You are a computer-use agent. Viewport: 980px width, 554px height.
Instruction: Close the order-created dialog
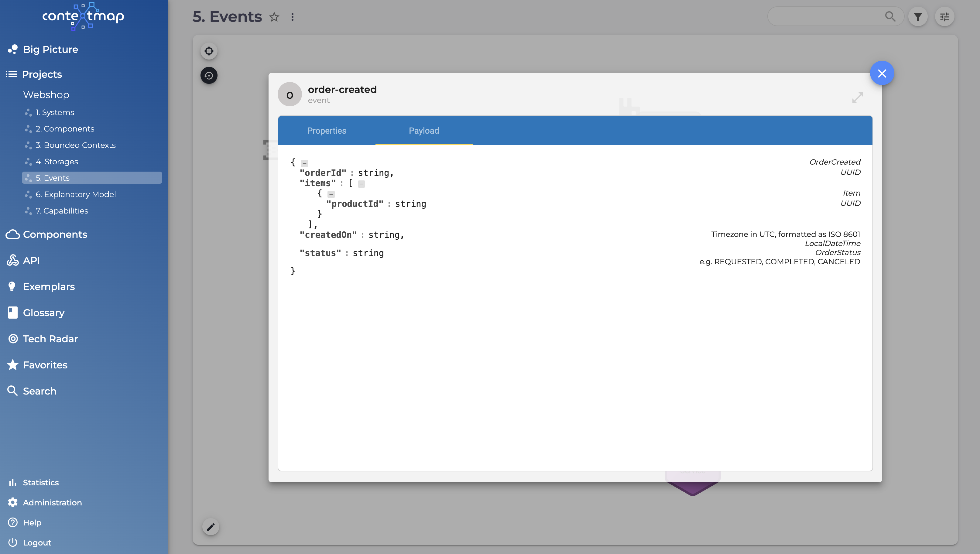click(x=882, y=73)
